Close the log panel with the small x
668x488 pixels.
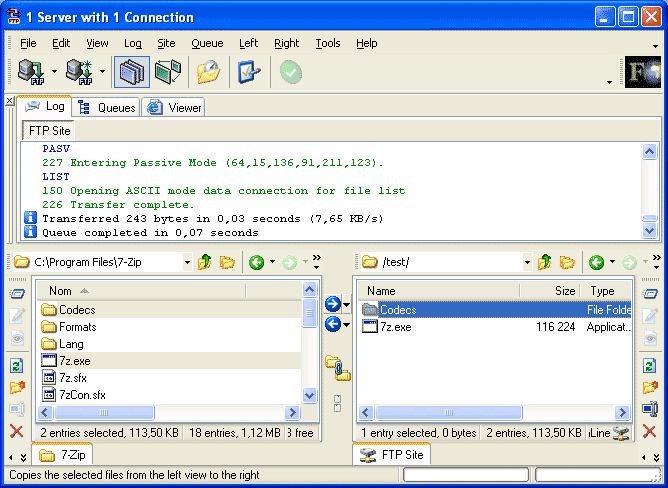point(10,101)
